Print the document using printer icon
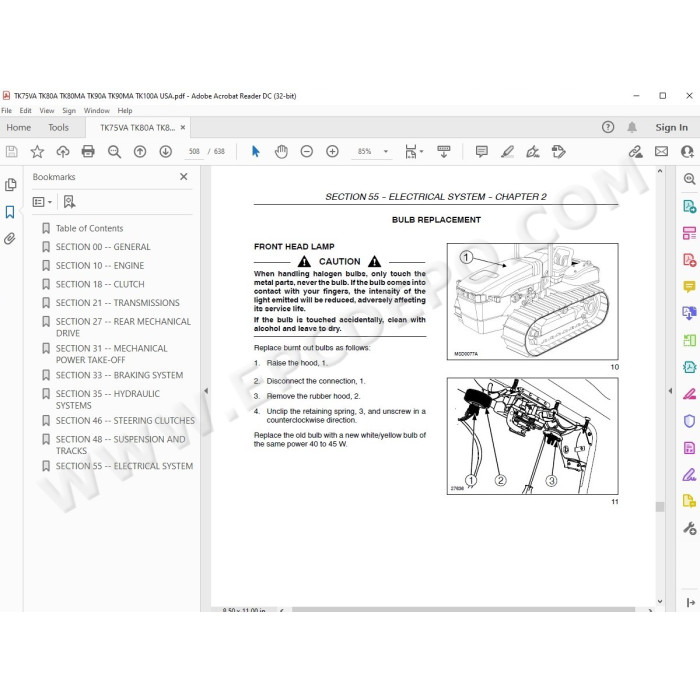The image size is (700, 700). pos(88,152)
